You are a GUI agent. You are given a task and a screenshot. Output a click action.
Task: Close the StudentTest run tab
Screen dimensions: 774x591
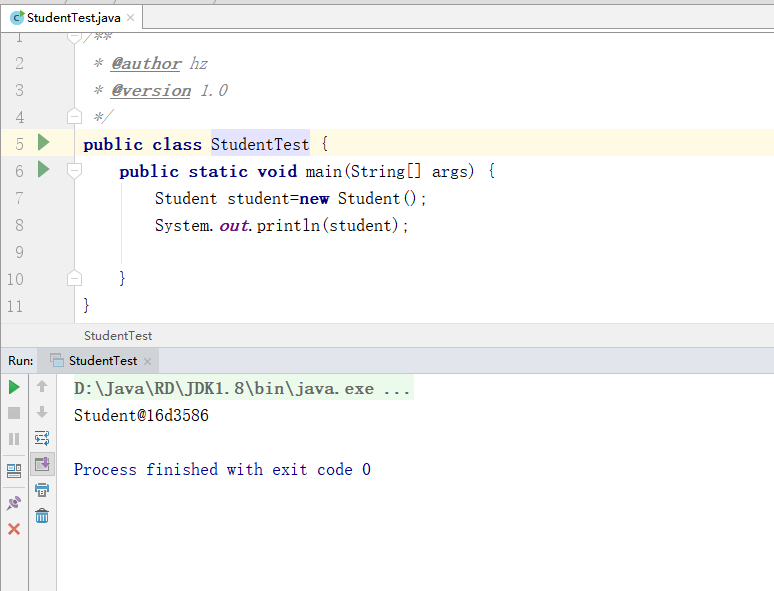click(x=147, y=361)
